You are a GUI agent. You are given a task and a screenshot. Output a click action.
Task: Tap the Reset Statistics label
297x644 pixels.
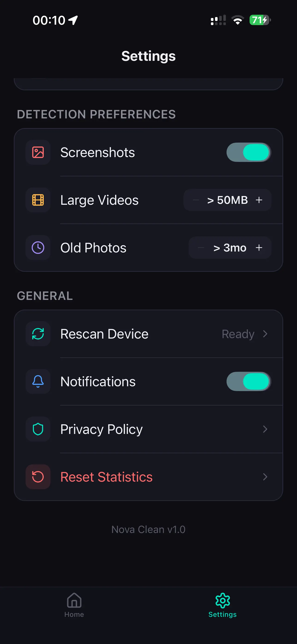107,477
